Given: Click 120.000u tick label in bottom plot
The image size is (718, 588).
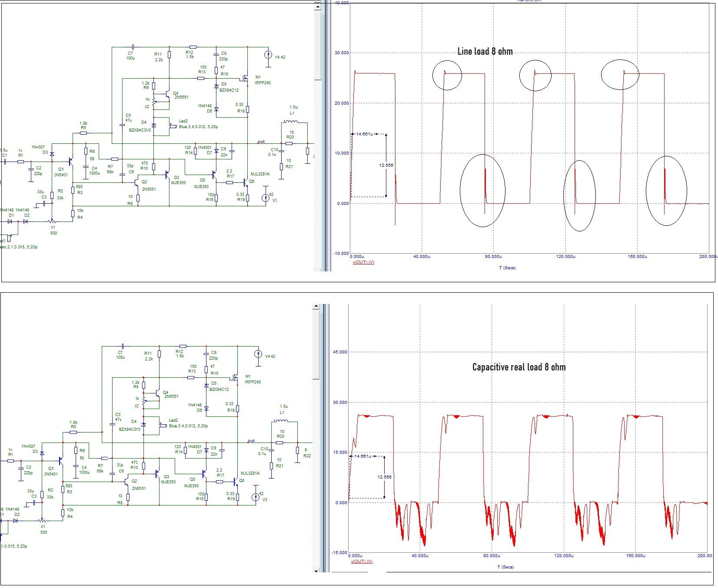Looking at the screenshot, I should pyautogui.click(x=564, y=556).
